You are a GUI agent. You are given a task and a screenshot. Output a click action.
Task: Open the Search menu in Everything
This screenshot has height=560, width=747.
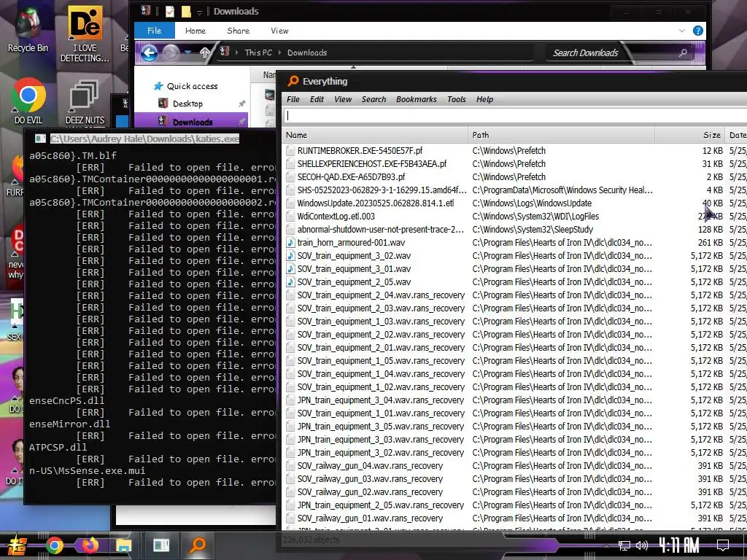point(373,99)
